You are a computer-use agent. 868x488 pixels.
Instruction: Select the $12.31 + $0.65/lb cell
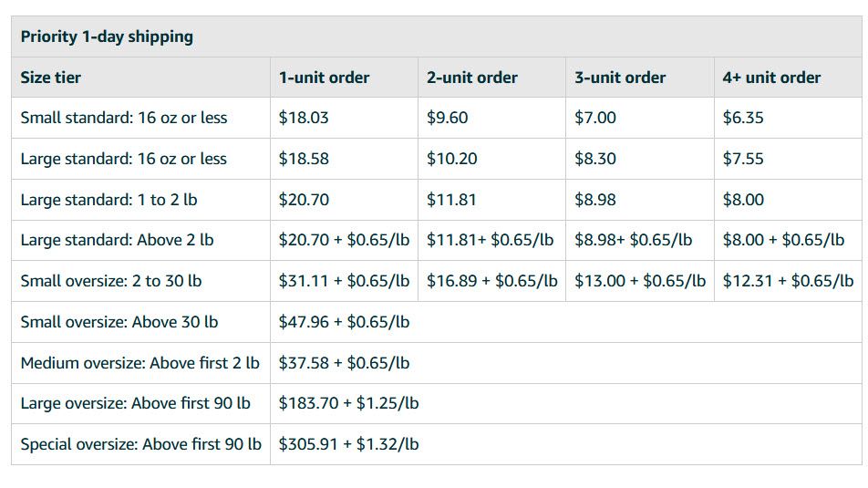click(788, 281)
